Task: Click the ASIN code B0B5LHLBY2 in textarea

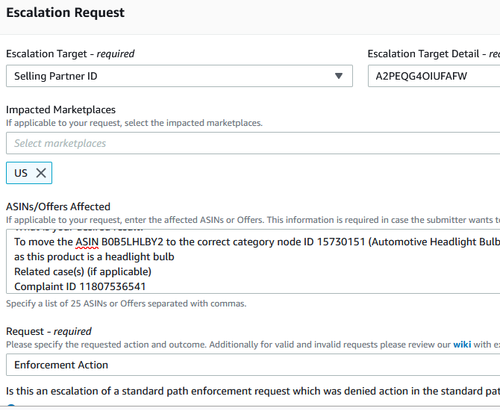Action: pos(132,242)
